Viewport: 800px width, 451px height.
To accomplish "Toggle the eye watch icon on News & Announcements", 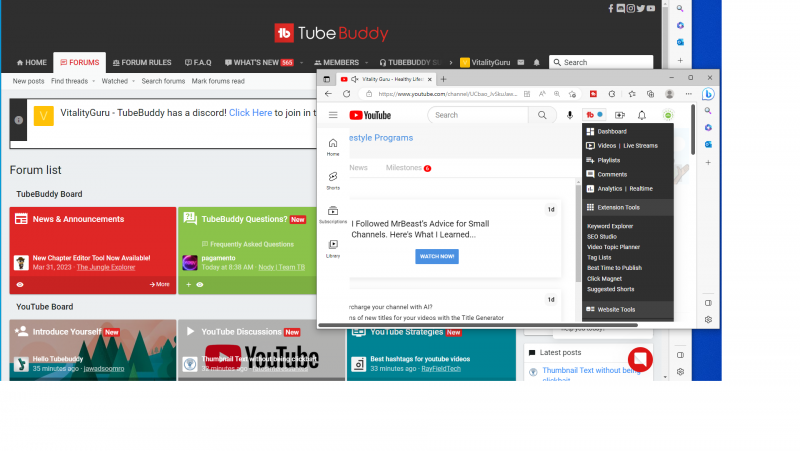I will (20, 284).
